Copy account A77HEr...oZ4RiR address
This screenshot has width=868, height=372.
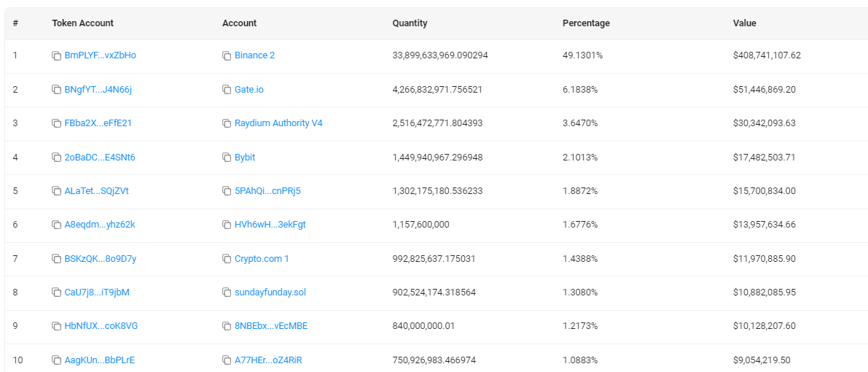227,360
